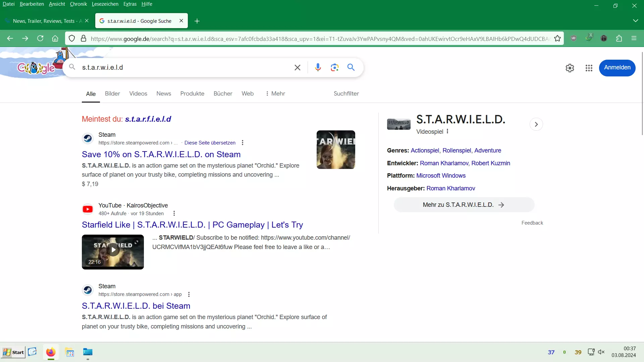Follow the s.t.a.r.f.i.e.l.d suggestion link
This screenshot has height=362, width=644.
[x=148, y=119]
